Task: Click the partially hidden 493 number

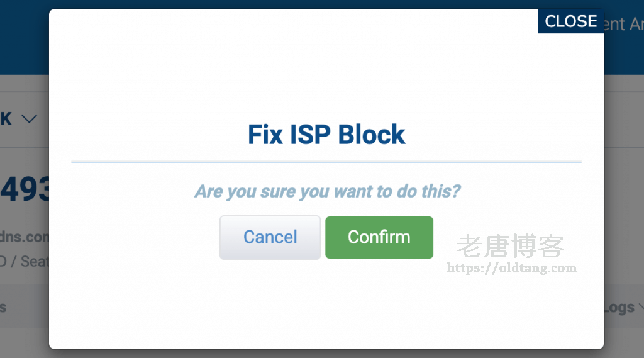Action: click(x=25, y=189)
